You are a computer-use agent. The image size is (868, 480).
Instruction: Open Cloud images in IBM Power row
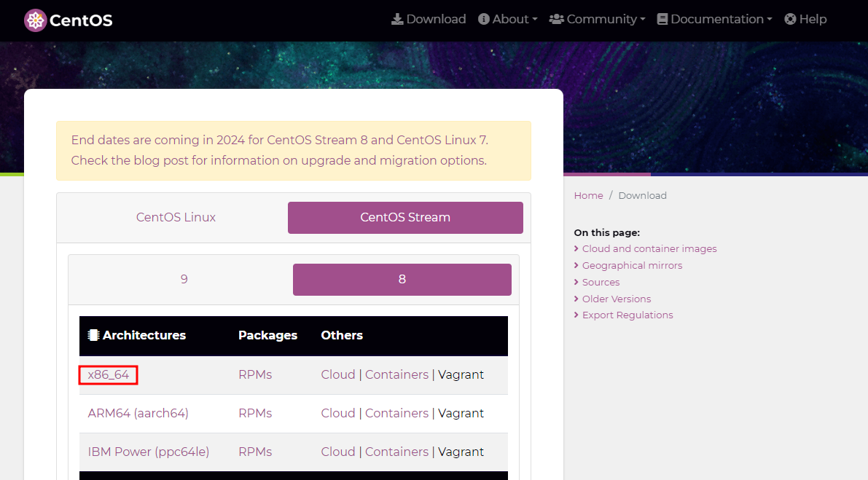338,452
